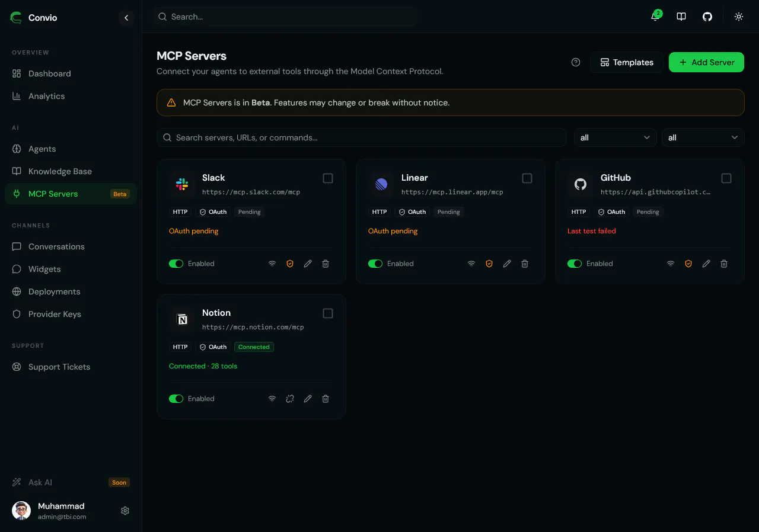Authorize OAuth shield on Linear card
Image resolution: width=759 pixels, height=532 pixels.
click(489, 264)
